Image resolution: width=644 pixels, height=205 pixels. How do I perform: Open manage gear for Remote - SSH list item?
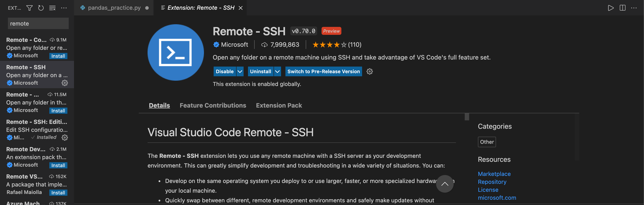point(65,83)
